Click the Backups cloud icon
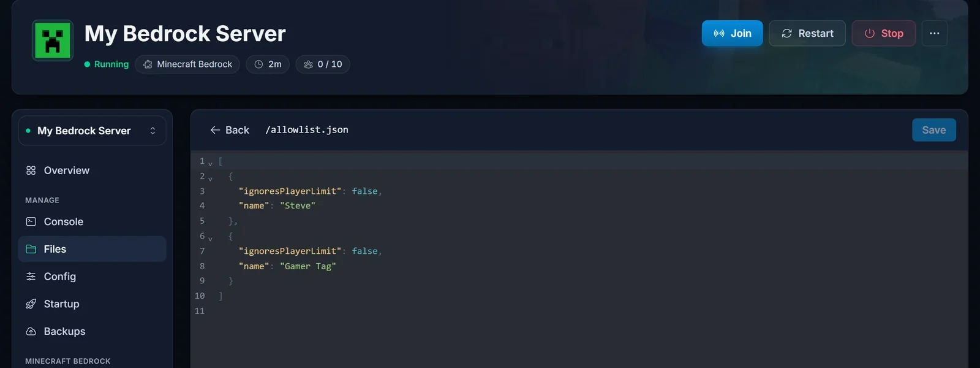The image size is (980, 368). [x=31, y=331]
